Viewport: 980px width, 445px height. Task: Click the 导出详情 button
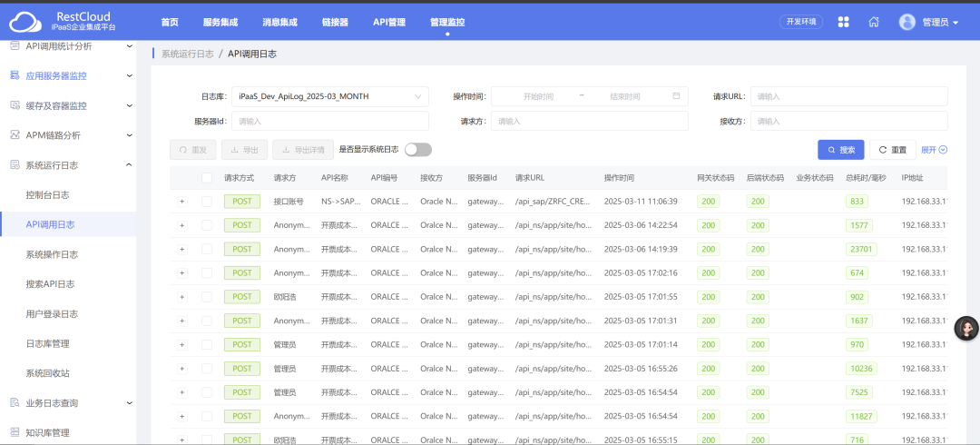pos(303,150)
